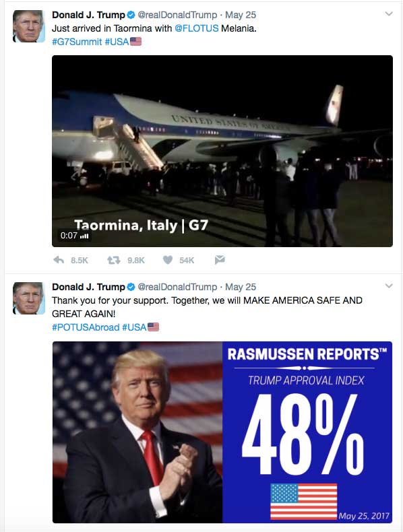403x532 pixels.
Task: Click the May 25 timestamp of the first tweet
Action: pos(241,15)
